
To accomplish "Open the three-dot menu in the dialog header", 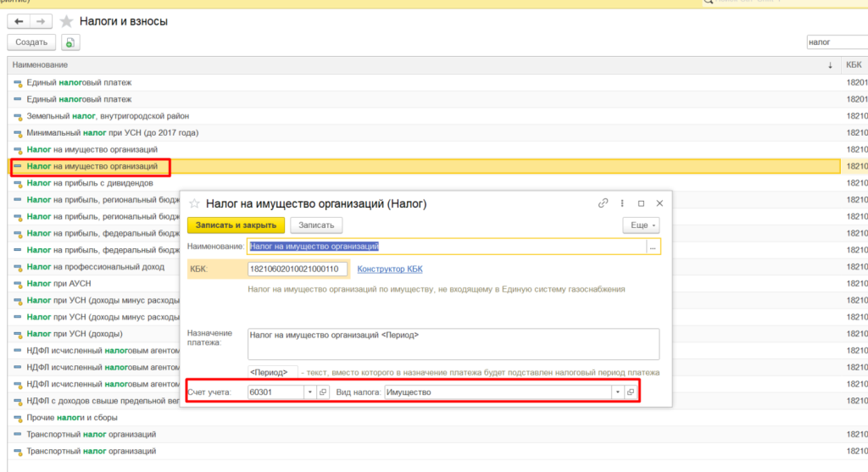I will point(623,203).
